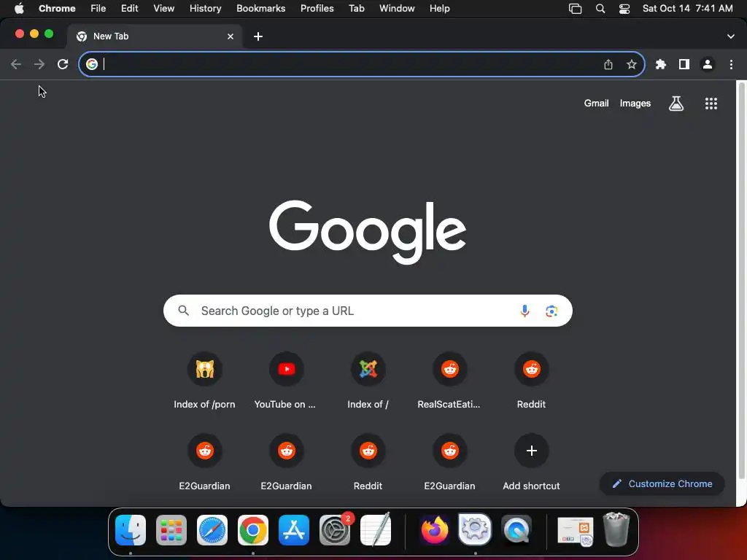Image resolution: width=747 pixels, height=560 pixels.
Task: Open Google Images link
Action: click(x=635, y=104)
